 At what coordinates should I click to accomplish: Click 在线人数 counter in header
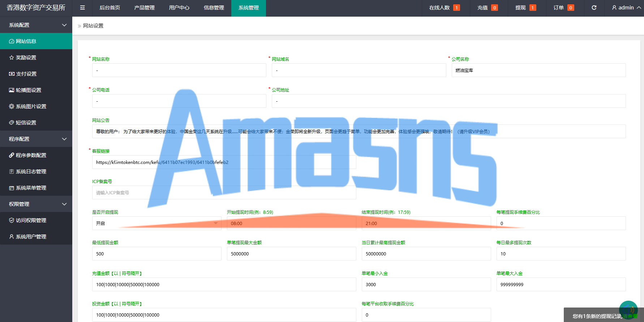(x=445, y=8)
